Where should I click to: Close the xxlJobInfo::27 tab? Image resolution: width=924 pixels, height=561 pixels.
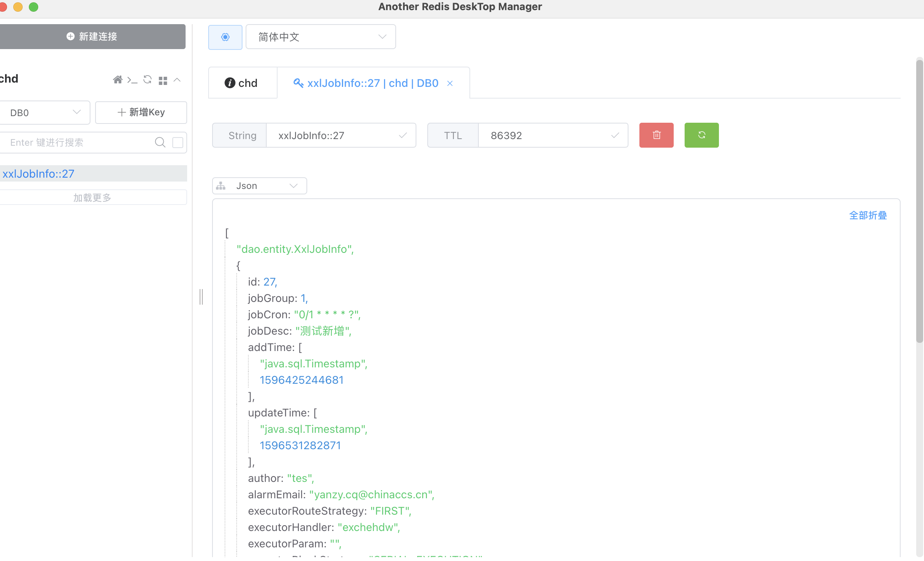point(450,83)
